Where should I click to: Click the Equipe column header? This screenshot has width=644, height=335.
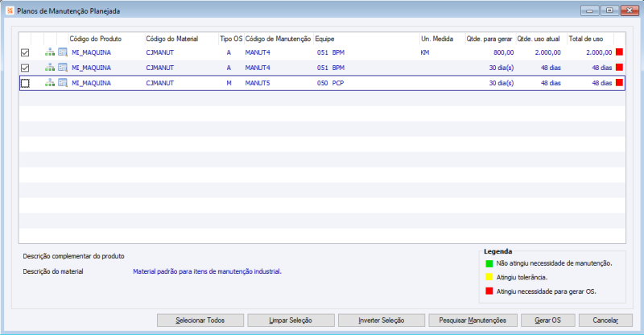point(366,39)
